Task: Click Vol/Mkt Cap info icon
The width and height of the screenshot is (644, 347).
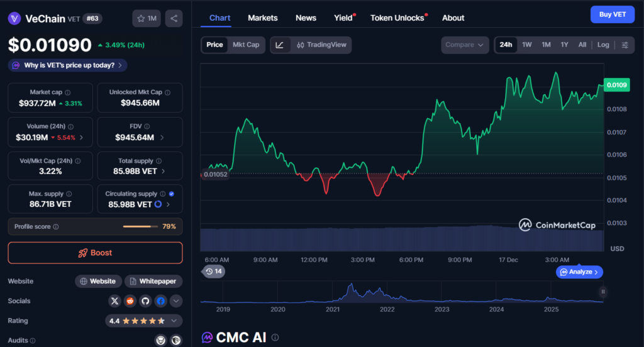Action: (77, 161)
